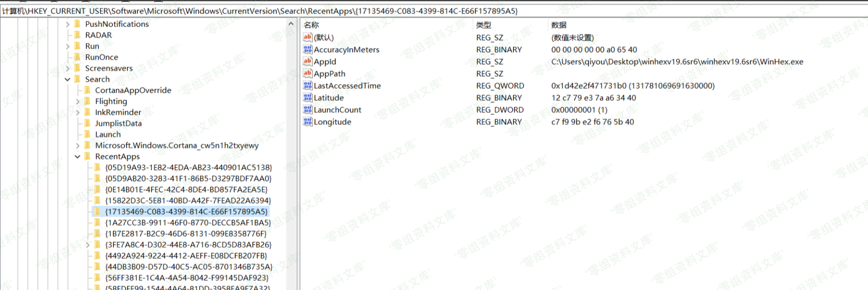
Task: Expand the PushNotifications key
Action: [x=67, y=24]
